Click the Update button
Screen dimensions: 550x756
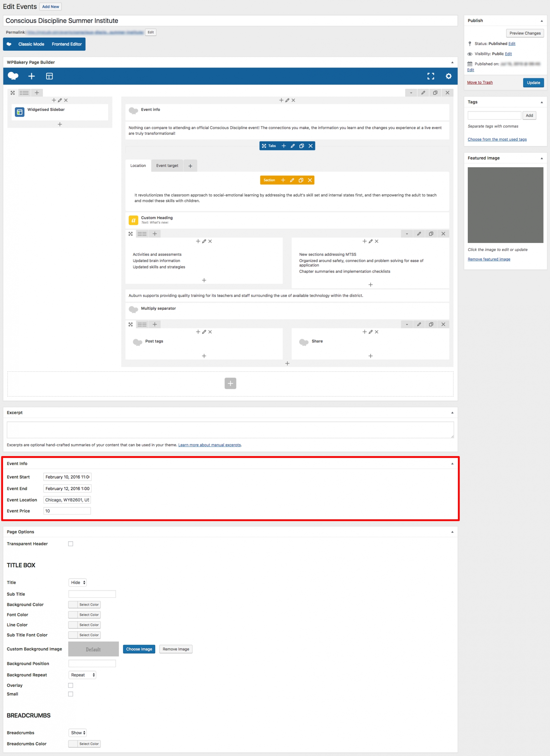tap(533, 83)
